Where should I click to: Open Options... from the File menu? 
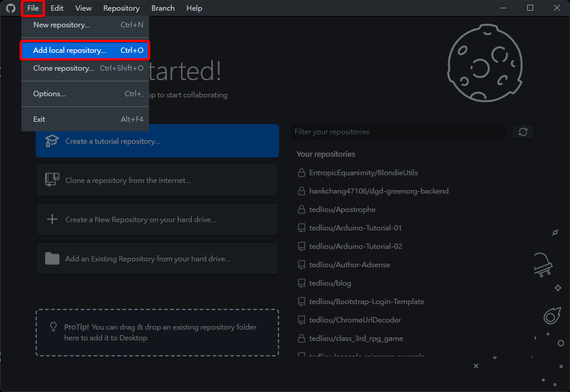85,93
